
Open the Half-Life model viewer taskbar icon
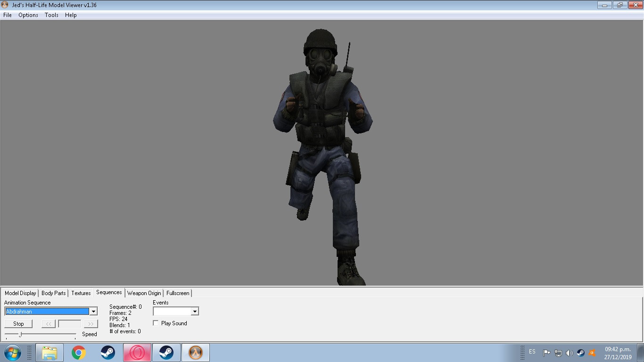pyautogui.click(x=195, y=352)
